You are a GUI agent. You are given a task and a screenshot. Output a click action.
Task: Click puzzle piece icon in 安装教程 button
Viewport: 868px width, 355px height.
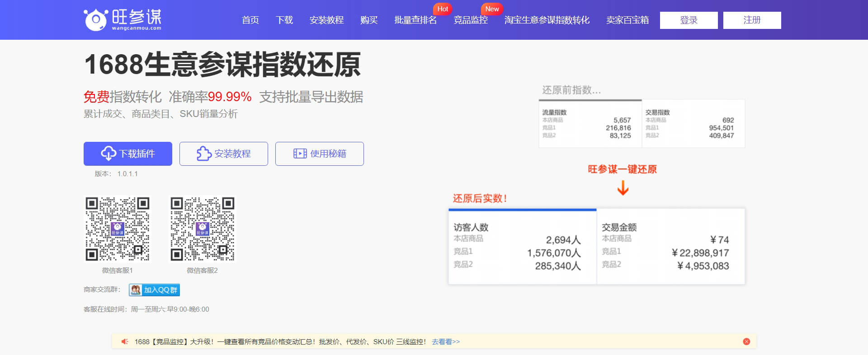[x=204, y=154]
